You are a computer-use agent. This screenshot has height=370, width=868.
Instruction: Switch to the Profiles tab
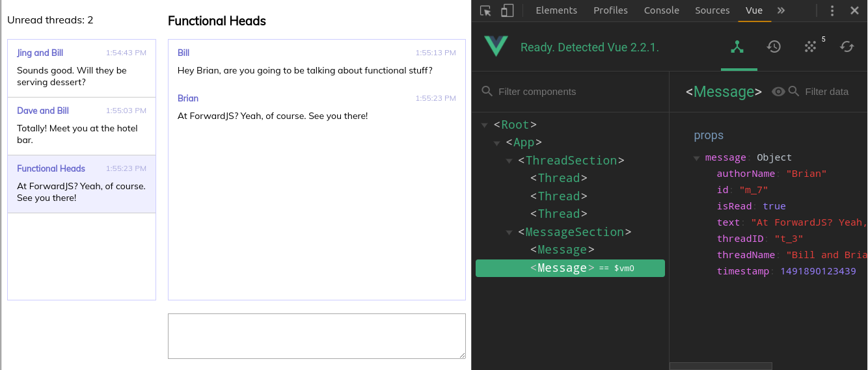(610, 10)
